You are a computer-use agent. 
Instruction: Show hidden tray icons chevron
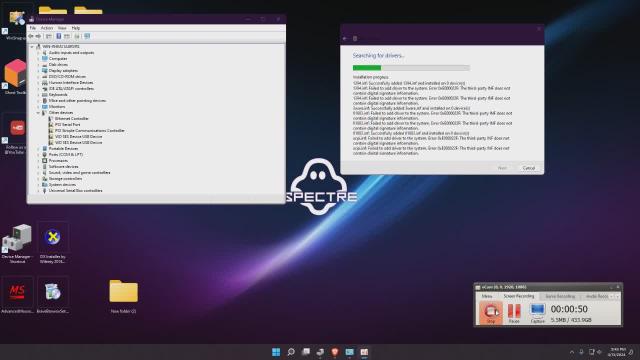[572, 352]
